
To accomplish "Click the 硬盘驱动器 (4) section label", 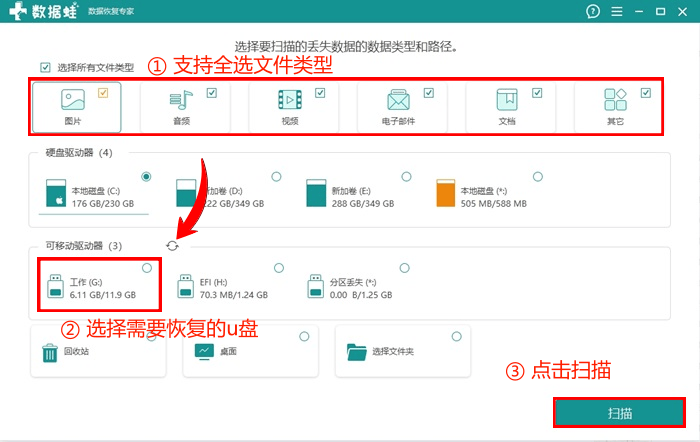I will coord(79,153).
